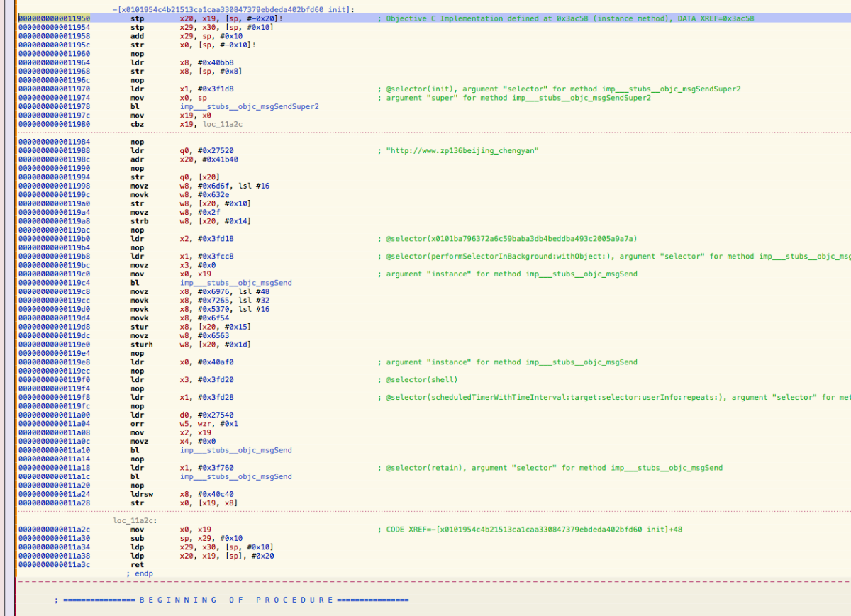Click the ret mnemonic
This screenshot has height=616, width=851.
138,565
